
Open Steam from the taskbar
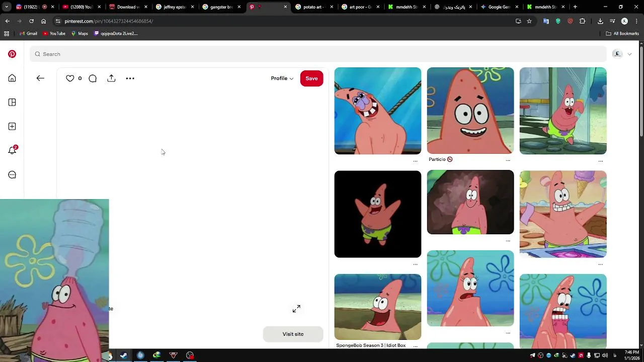click(x=124, y=355)
